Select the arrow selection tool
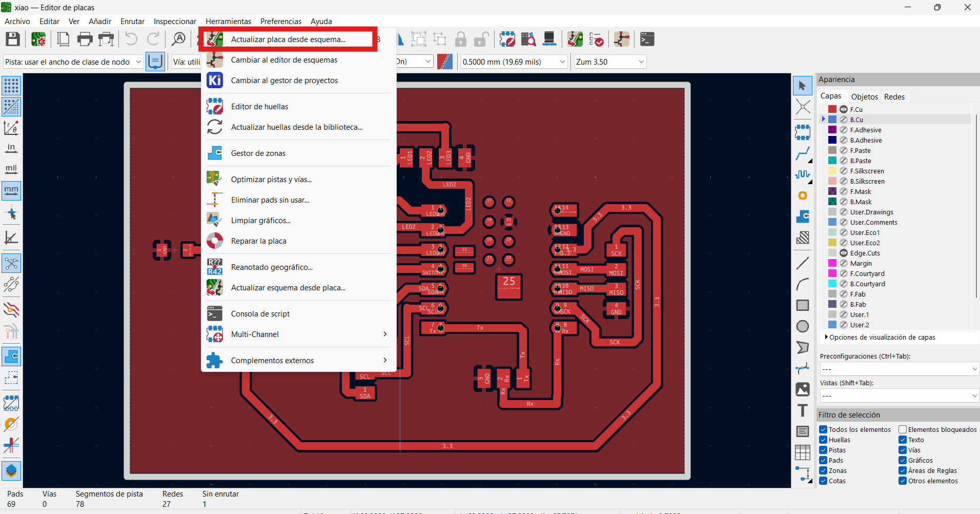The height and width of the screenshot is (514, 980). click(x=803, y=86)
